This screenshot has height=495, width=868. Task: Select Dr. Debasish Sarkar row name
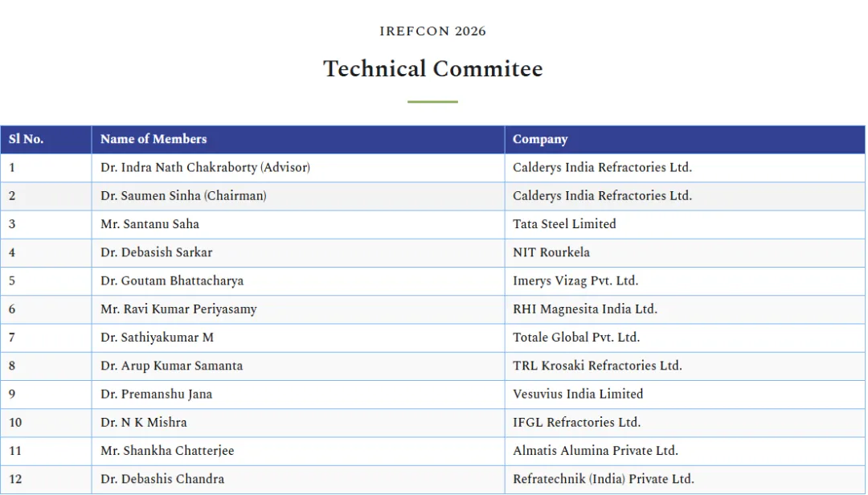pyautogui.click(x=157, y=252)
